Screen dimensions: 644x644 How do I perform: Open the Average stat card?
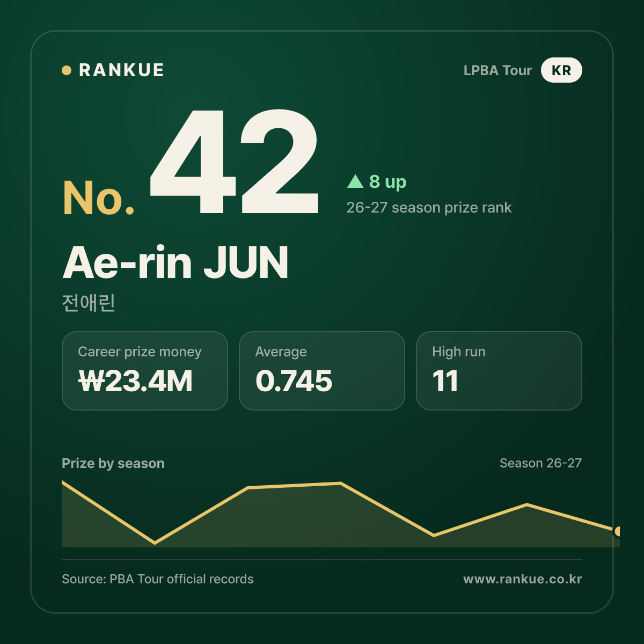(x=322, y=371)
